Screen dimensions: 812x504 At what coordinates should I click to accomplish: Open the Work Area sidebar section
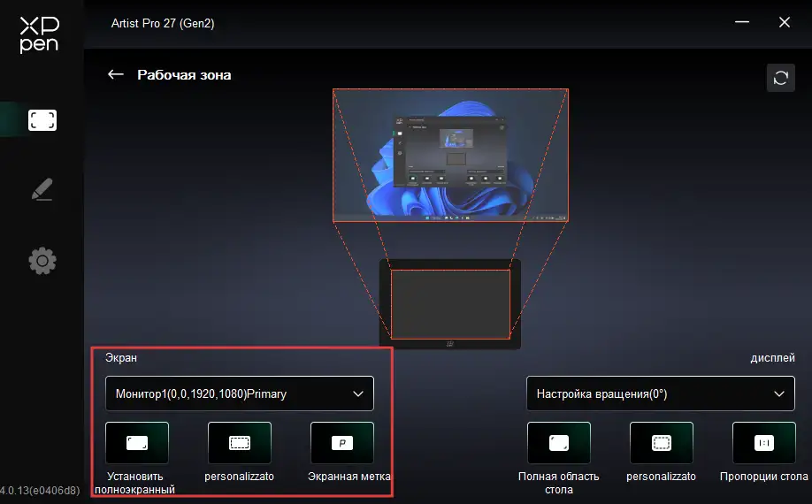click(x=42, y=120)
